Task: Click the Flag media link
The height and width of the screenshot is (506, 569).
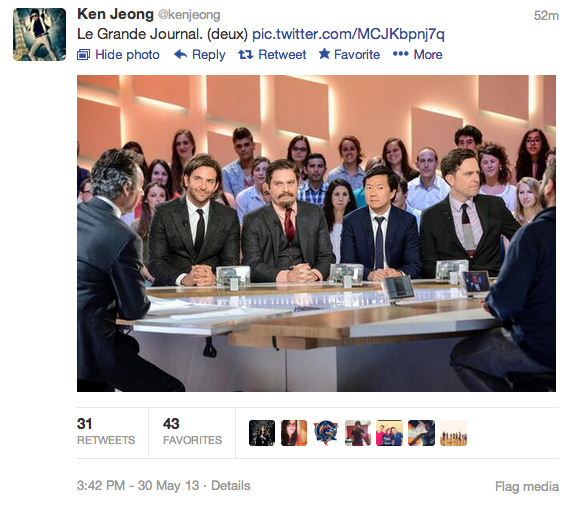Action: click(x=527, y=486)
